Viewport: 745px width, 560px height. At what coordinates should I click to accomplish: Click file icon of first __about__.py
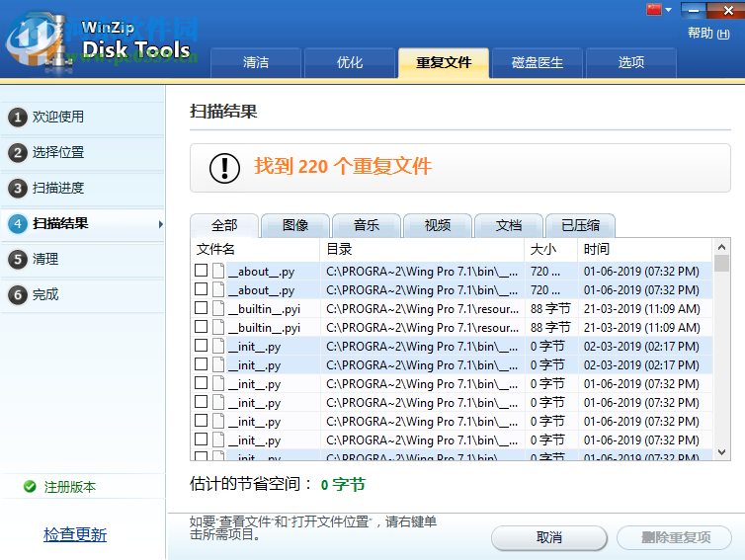(x=218, y=271)
